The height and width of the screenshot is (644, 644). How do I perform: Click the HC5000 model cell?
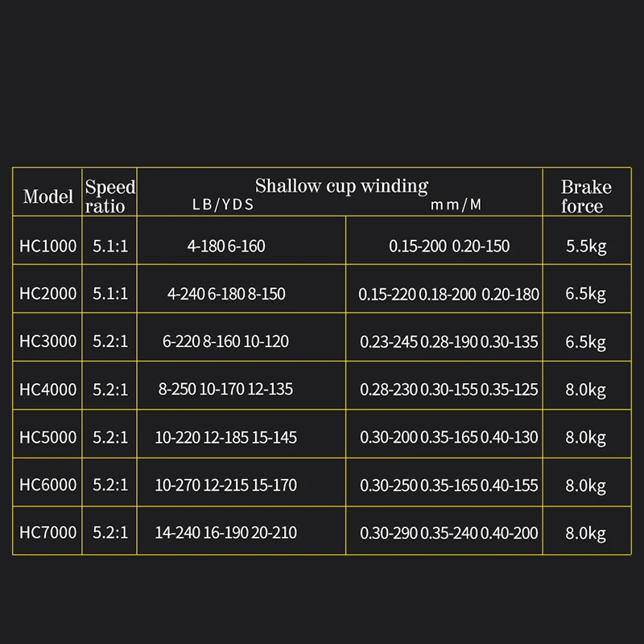[x=48, y=437]
